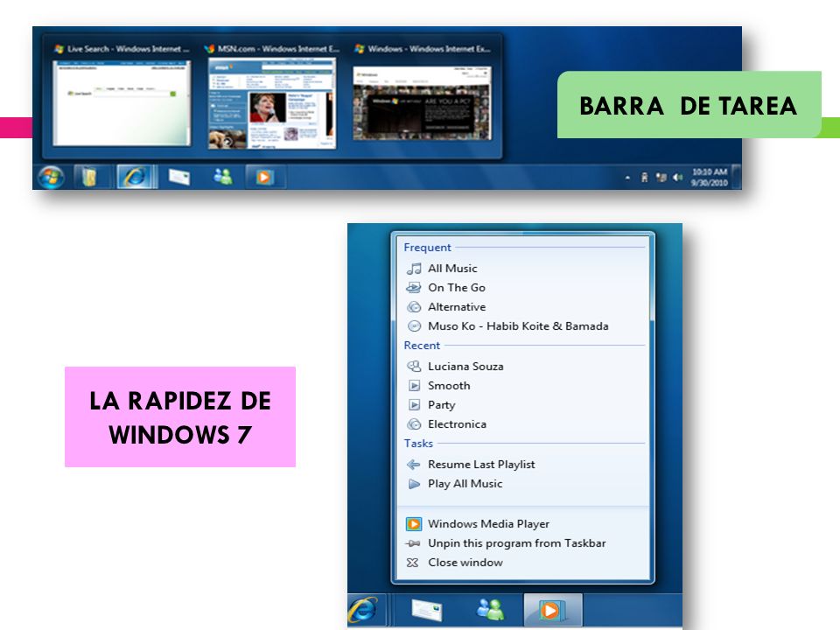
Task: Click the MSN.com thumbnail title
Action: coord(278,49)
